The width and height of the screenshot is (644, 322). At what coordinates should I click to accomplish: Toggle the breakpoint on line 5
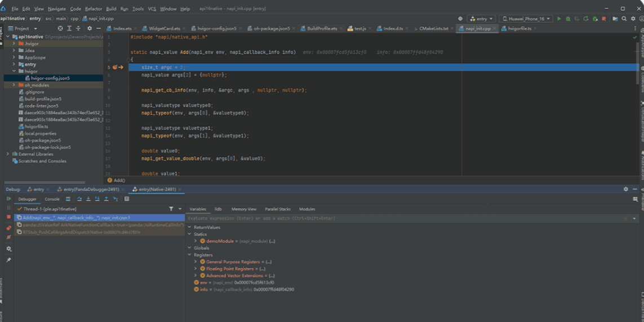coord(114,67)
